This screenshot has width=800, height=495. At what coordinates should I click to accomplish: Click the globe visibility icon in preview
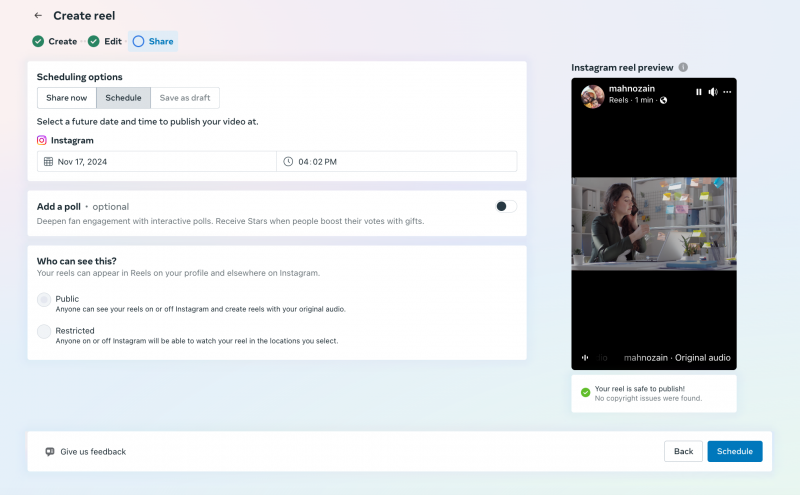(x=663, y=101)
